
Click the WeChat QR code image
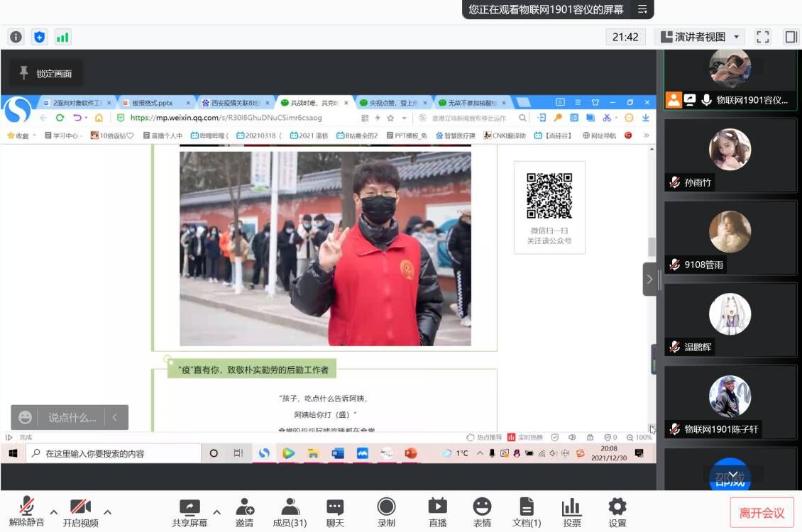coord(549,196)
